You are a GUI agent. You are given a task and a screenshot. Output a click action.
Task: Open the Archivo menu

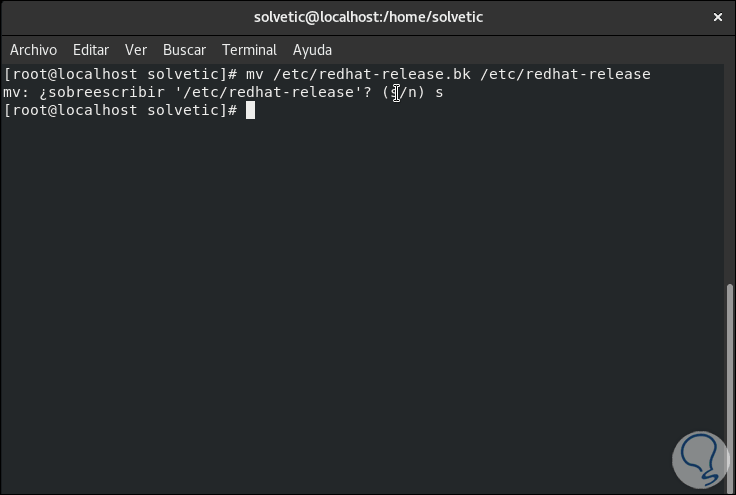pyautogui.click(x=33, y=50)
